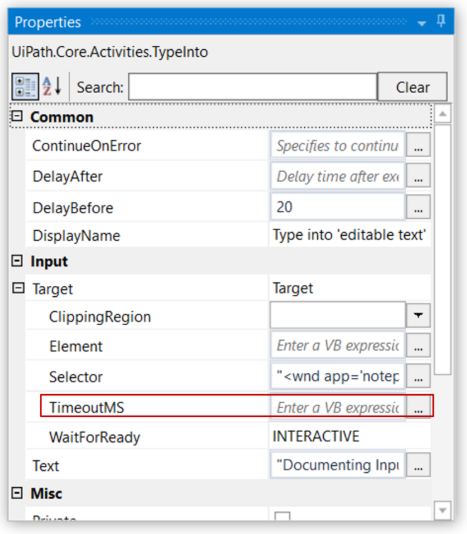Open the ClippingRegion dropdown
467x534 pixels.
(418, 315)
